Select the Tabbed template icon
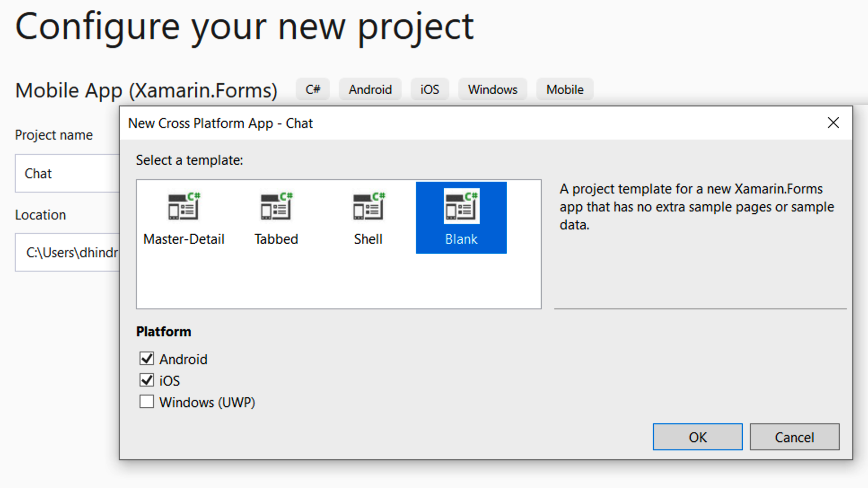This screenshot has height=488, width=868. 276,206
